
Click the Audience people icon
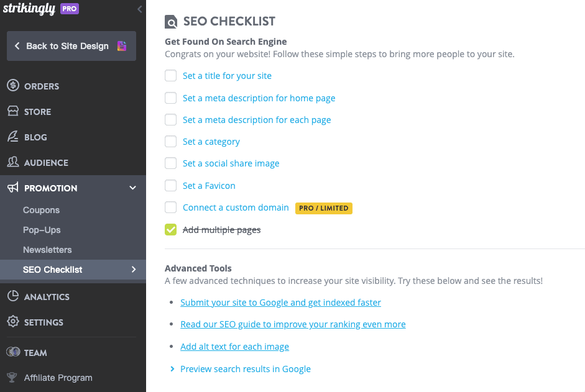tap(13, 163)
